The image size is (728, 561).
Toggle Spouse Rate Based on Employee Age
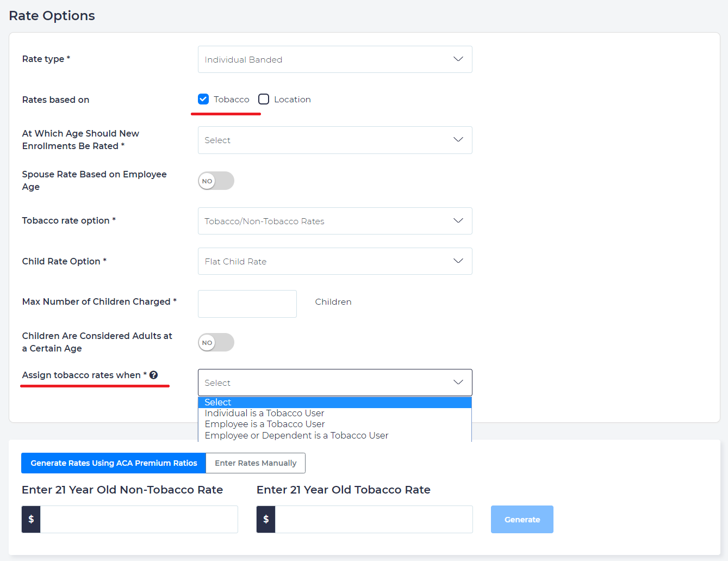tap(216, 181)
